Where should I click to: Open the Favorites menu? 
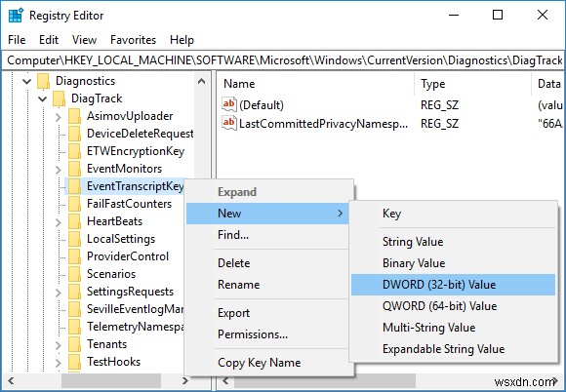point(133,40)
